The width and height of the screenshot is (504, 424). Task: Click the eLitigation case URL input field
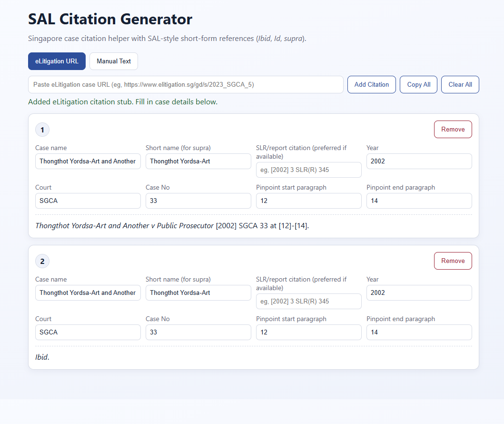(186, 84)
